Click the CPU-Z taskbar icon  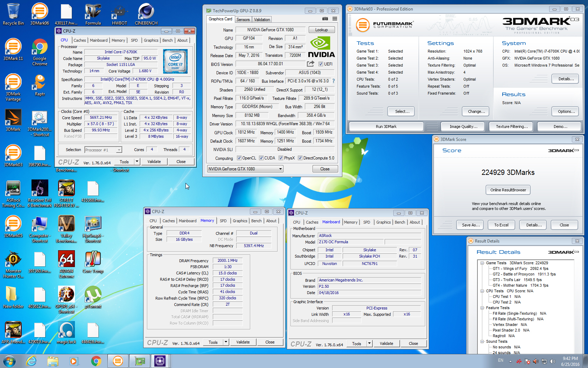[x=160, y=361]
